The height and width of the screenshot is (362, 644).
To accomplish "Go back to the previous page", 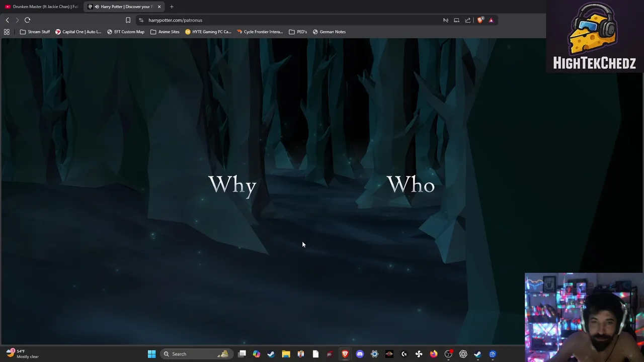I will [x=7, y=20].
